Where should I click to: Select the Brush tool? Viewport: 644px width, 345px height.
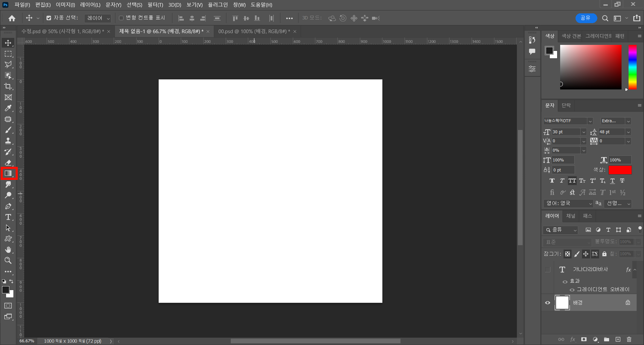(x=8, y=130)
